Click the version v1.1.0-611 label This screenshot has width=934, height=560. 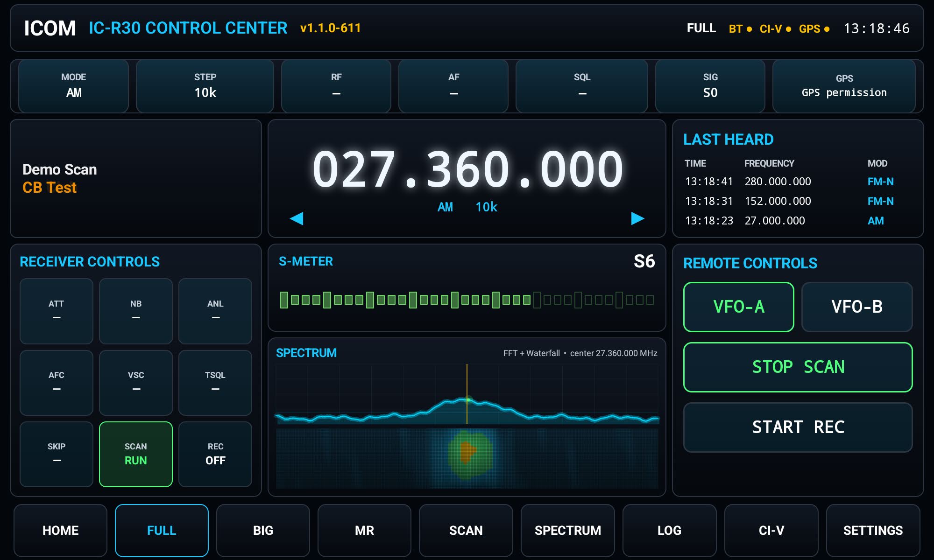[331, 28]
